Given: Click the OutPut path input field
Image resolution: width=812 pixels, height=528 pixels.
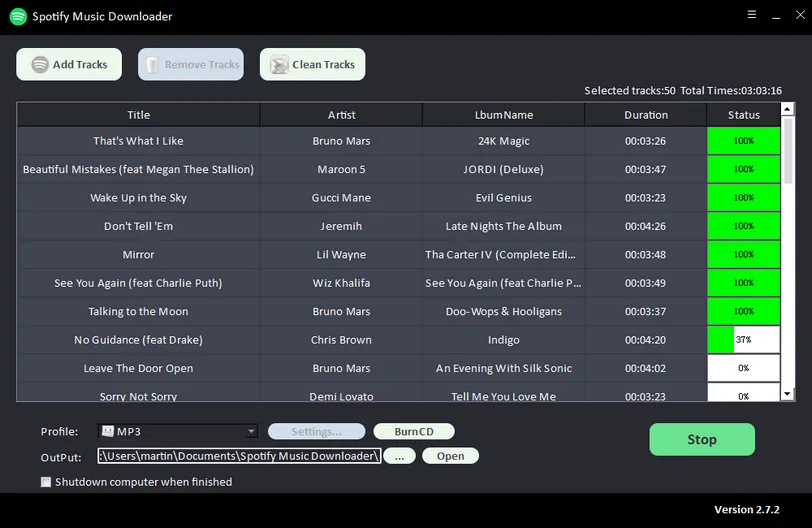Looking at the screenshot, I should 239,456.
